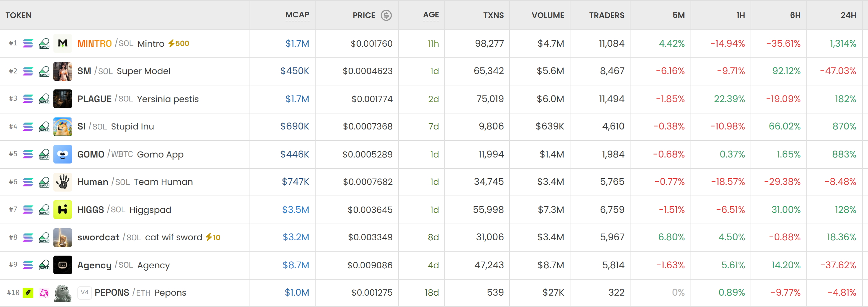
Task: Select the Solana chain icon for SM
Action: coord(28,71)
